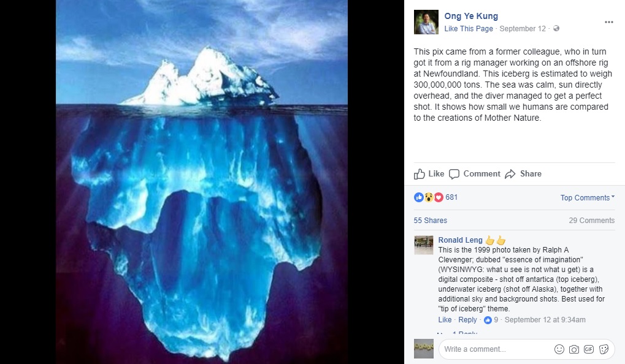The image size is (625, 364).
Task: Click the thumbs-up Like icon on post
Action: point(419,174)
